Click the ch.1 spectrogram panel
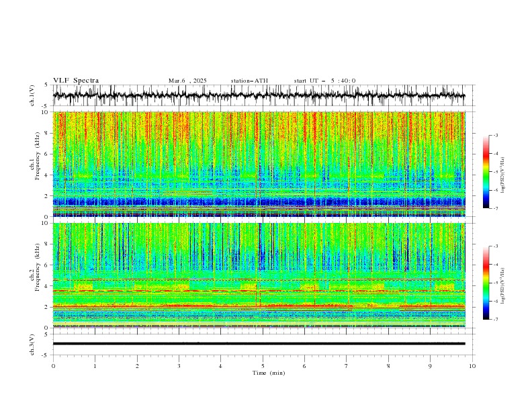 (x=259, y=164)
